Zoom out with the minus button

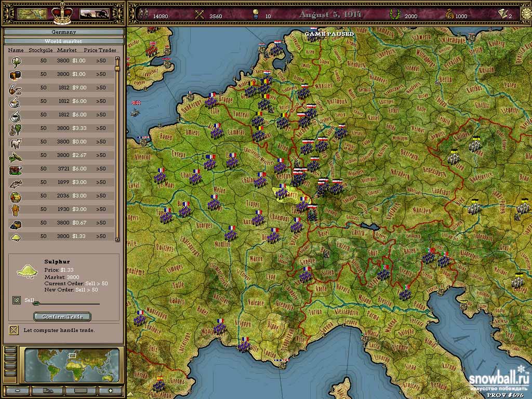tap(18, 390)
